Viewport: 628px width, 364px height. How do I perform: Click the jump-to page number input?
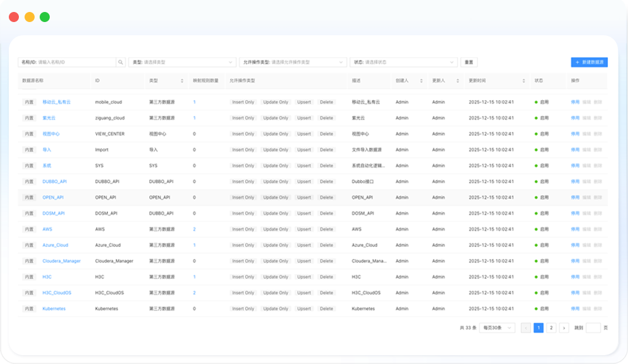click(x=593, y=328)
